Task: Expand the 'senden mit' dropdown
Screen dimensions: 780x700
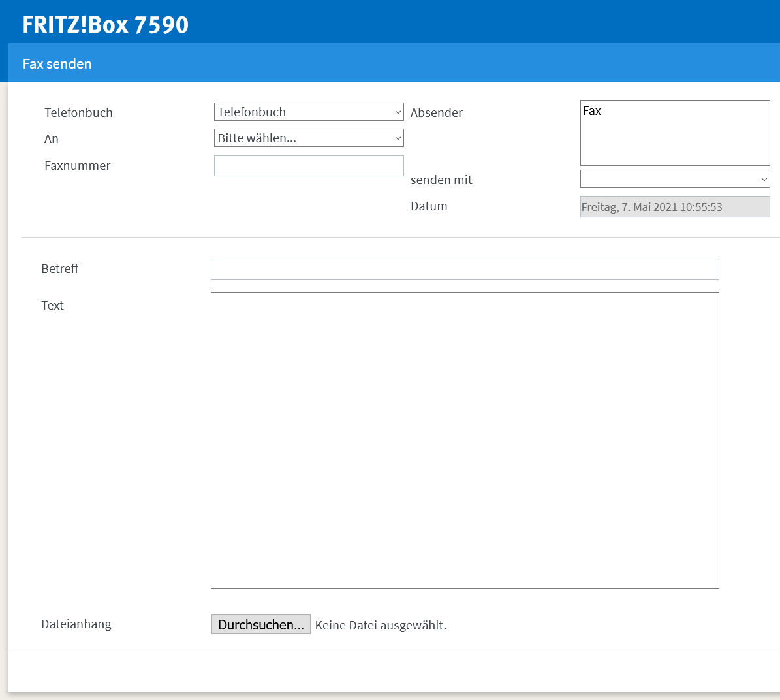Action: pyautogui.click(x=674, y=179)
